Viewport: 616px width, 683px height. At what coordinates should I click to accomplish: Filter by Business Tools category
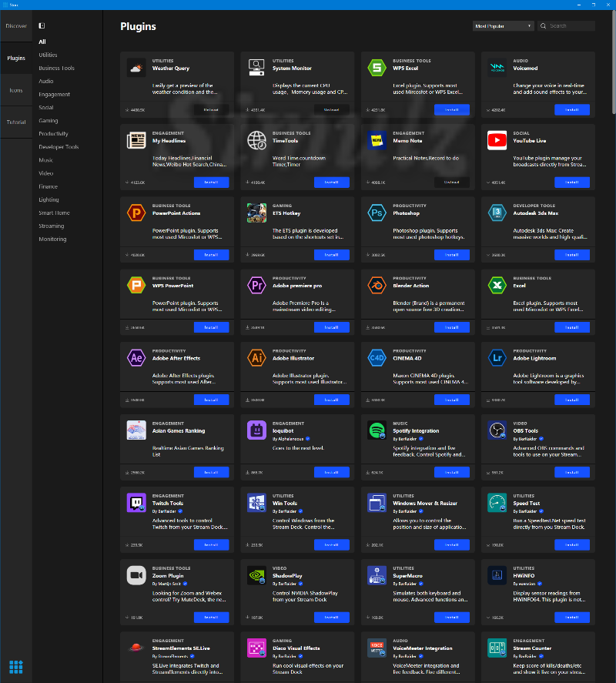57,68
